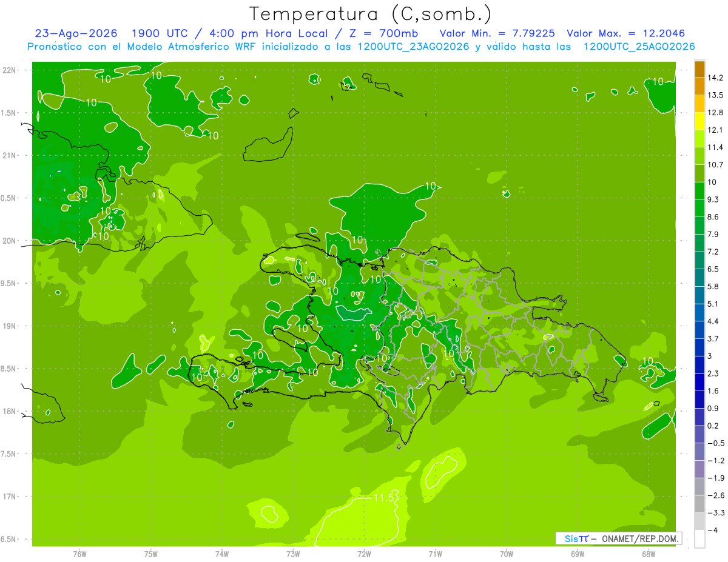Click the '8.6' colorbar value
728x562 pixels.
713,217
